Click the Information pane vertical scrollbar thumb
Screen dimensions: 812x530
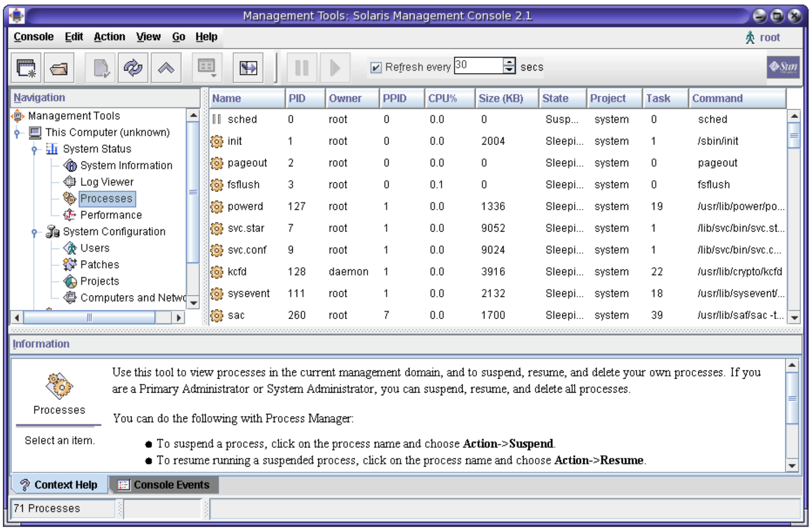coord(792,398)
